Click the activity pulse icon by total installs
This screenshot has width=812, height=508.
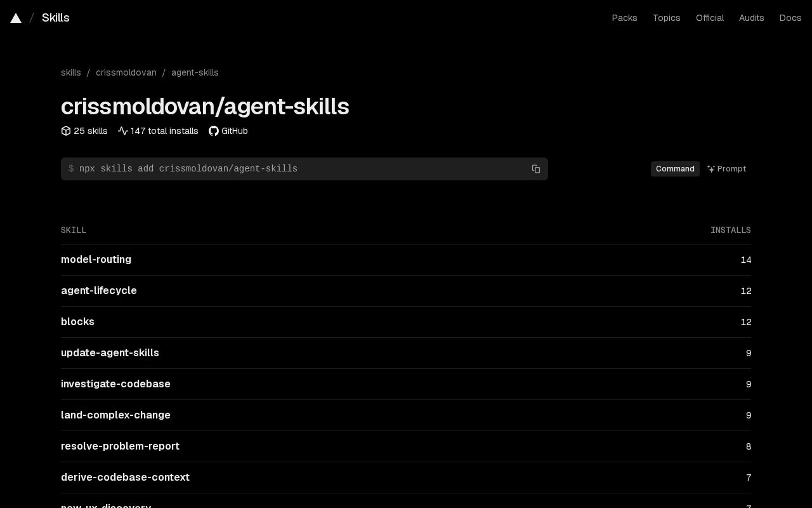pos(123,131)
